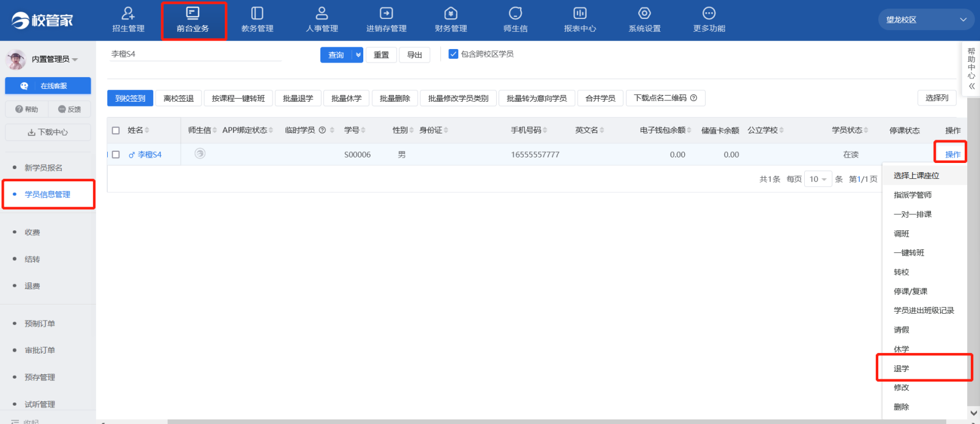Open 师生信 module
The width and height of the screenshot is (980, 424).
[516, 20]
